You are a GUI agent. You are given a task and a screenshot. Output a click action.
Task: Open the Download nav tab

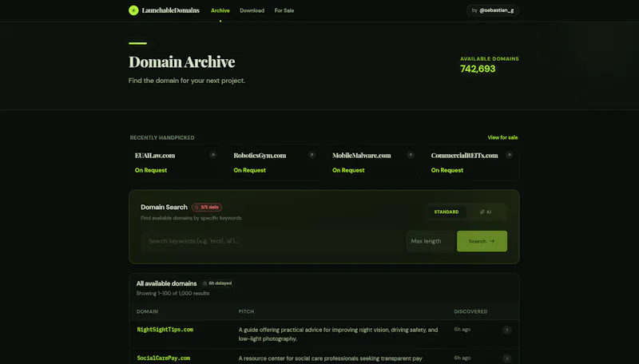252,10
